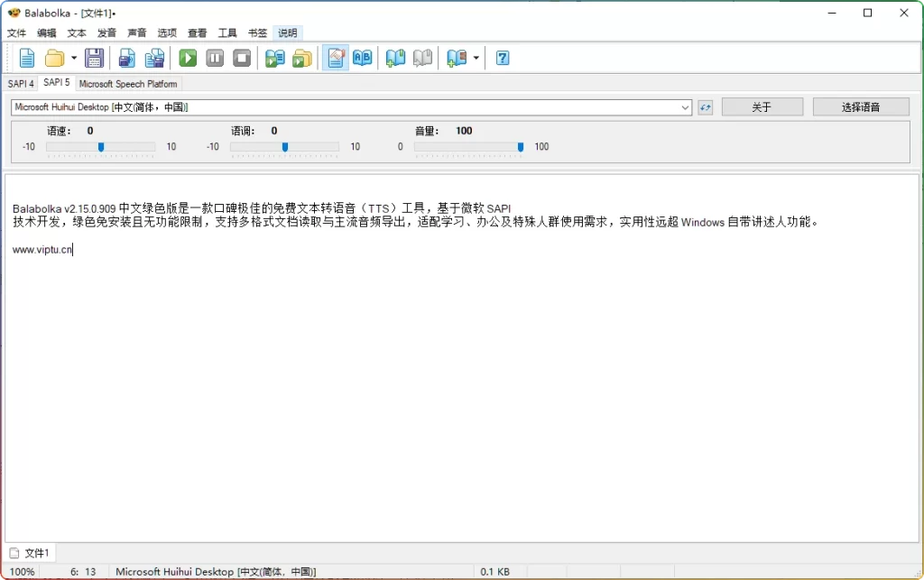The image size is (924, 580).
Task: Switch to the SAPI 4 tab
Action: click(x=19, y=83)
